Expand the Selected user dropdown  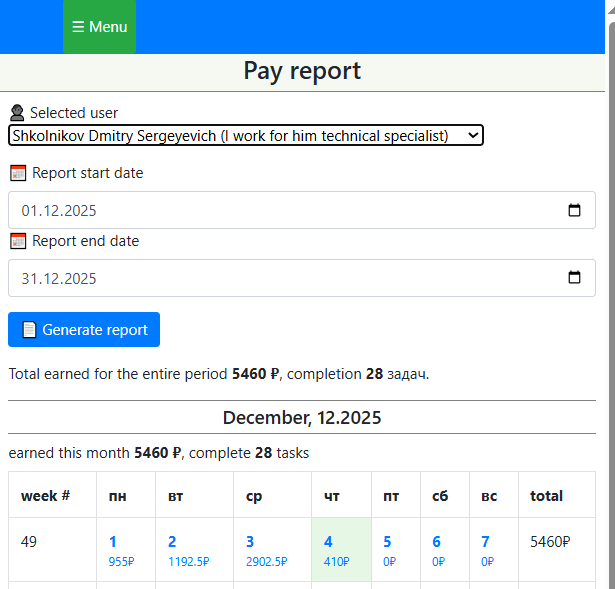point(245,135)
